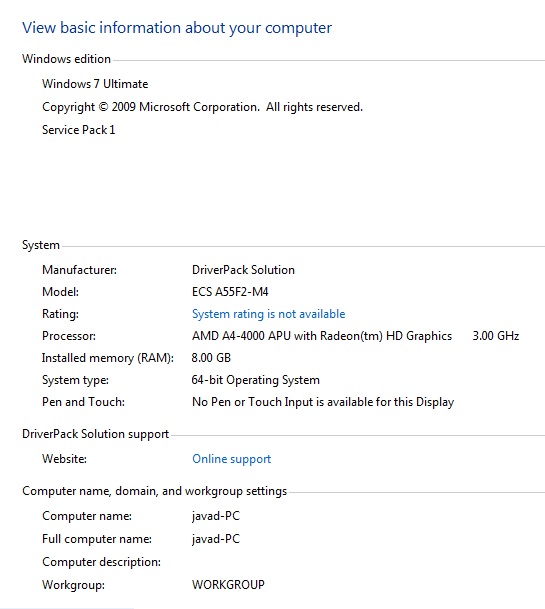The image size is (545, 609).
Task: Select the DriverPack Solution manufacturer value
Action: click(x=243, y=270)
